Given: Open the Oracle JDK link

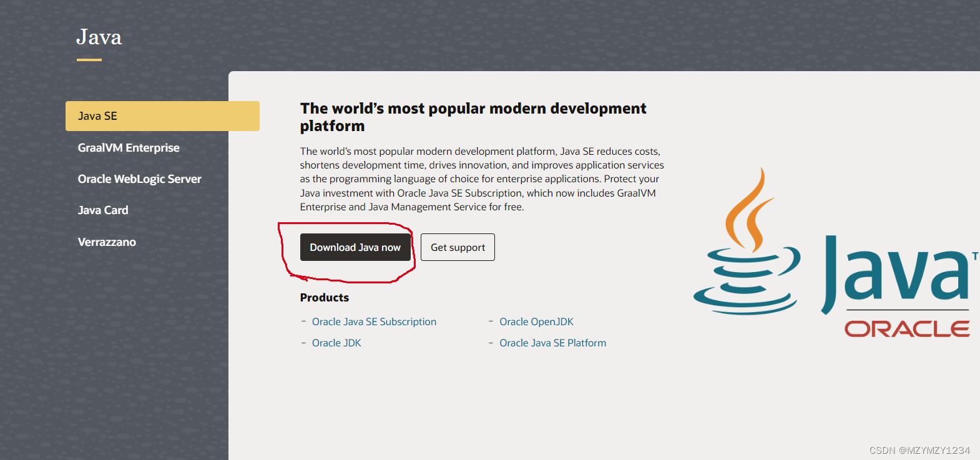Looking at the screenshot, I should (x=336, y=343).
